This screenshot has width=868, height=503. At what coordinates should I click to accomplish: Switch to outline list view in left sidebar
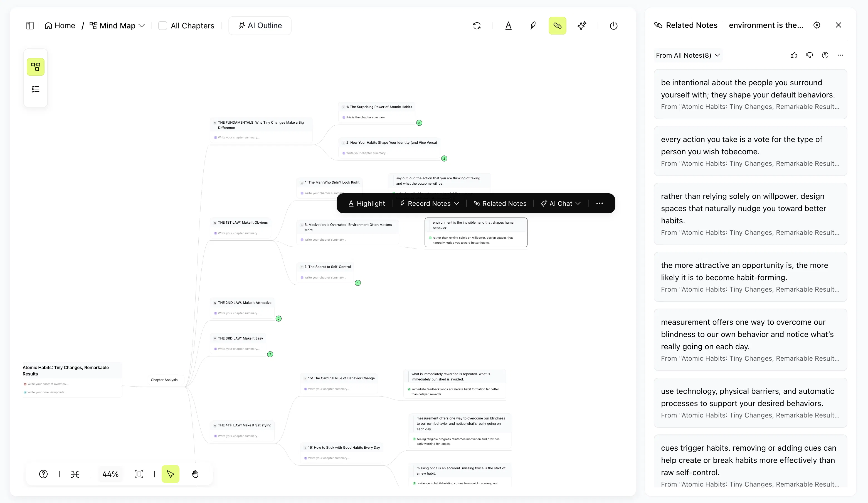pos(36,89)
